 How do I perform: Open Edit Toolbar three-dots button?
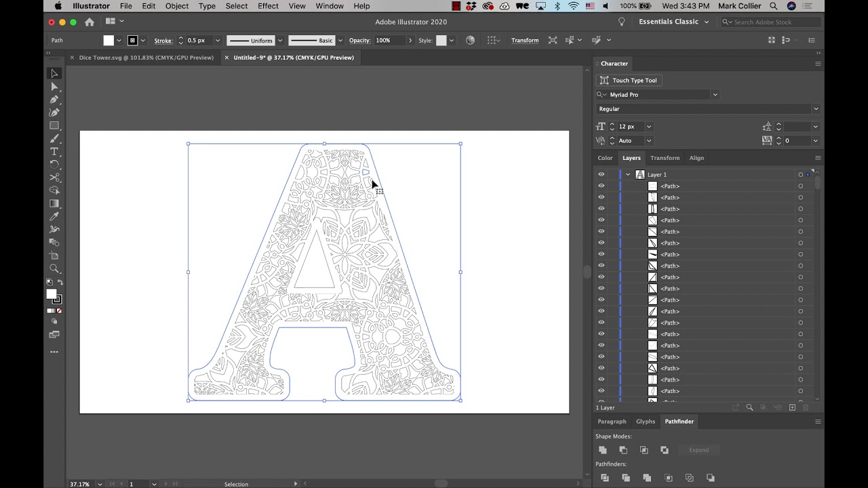pos(54,352)
